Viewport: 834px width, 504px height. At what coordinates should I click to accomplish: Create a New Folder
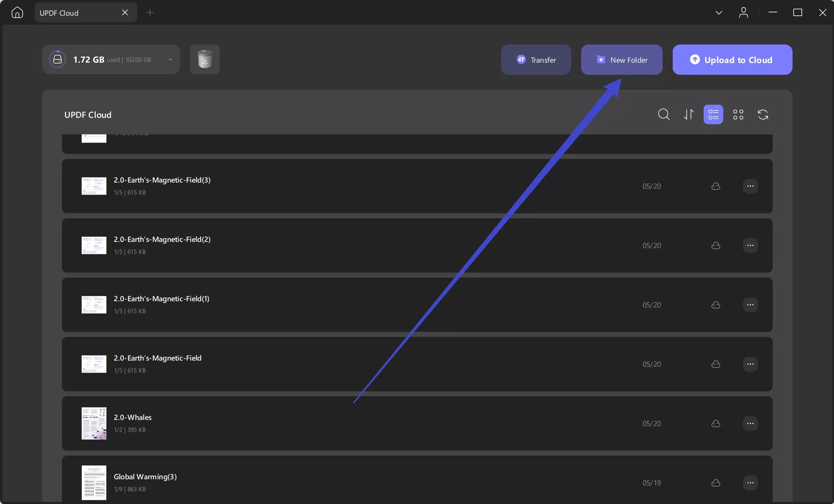pyautogui.click(x=622, y=60)
